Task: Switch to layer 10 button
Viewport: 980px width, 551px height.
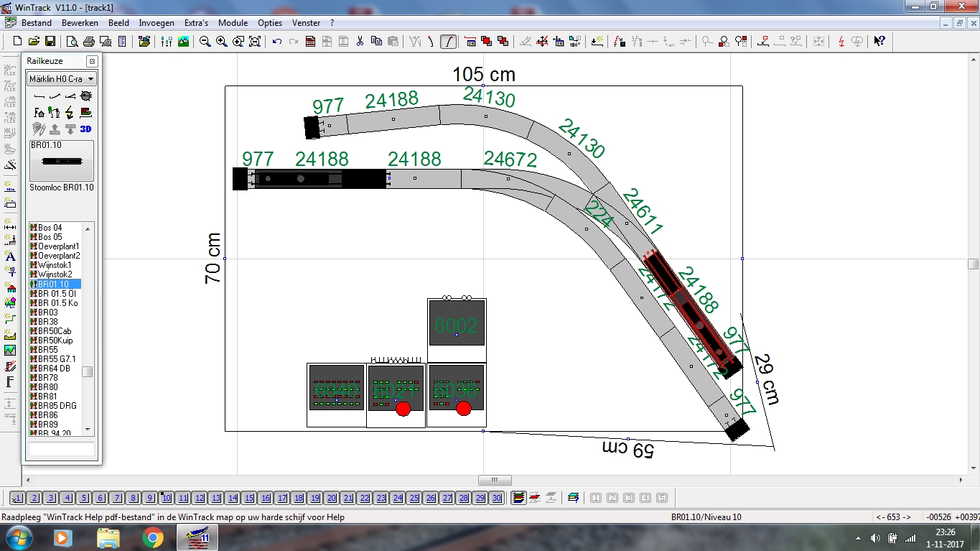Action: click(x=167, y=498)
